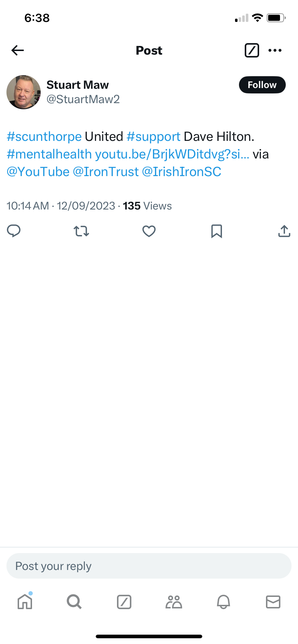Open the #scunthorpe hashtag
This screenshot has height=644, width=298.
[44, 137]
